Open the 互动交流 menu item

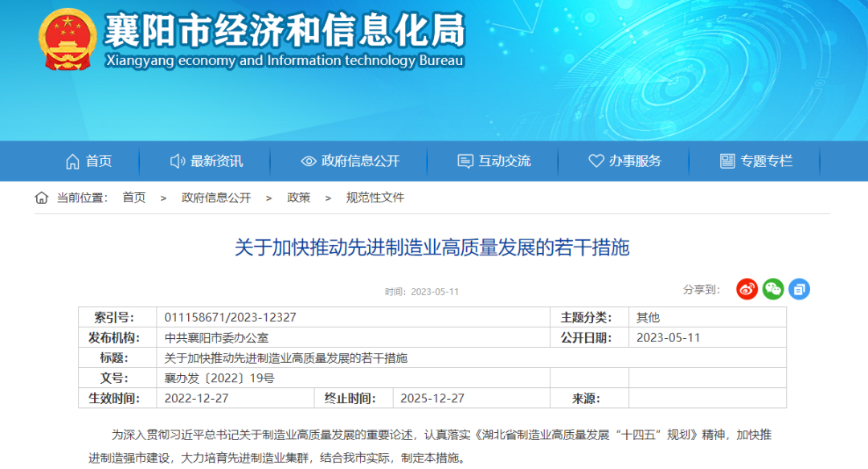click(504, 161)
